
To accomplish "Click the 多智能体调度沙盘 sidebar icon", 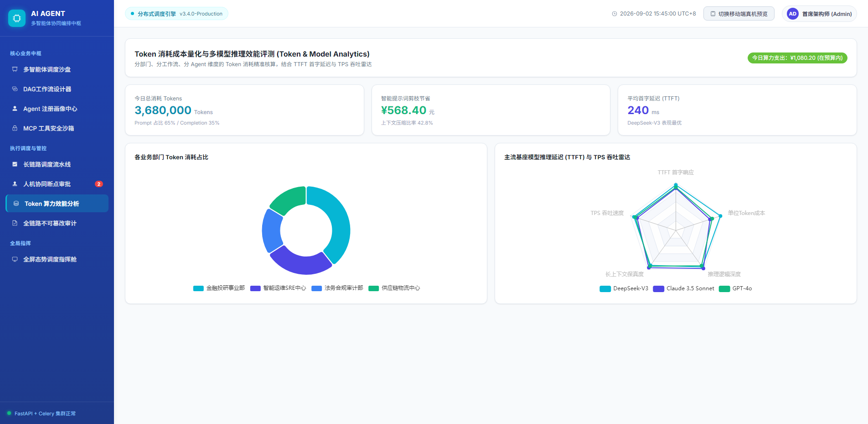I will pyautogui.click(x=15, y=69).
